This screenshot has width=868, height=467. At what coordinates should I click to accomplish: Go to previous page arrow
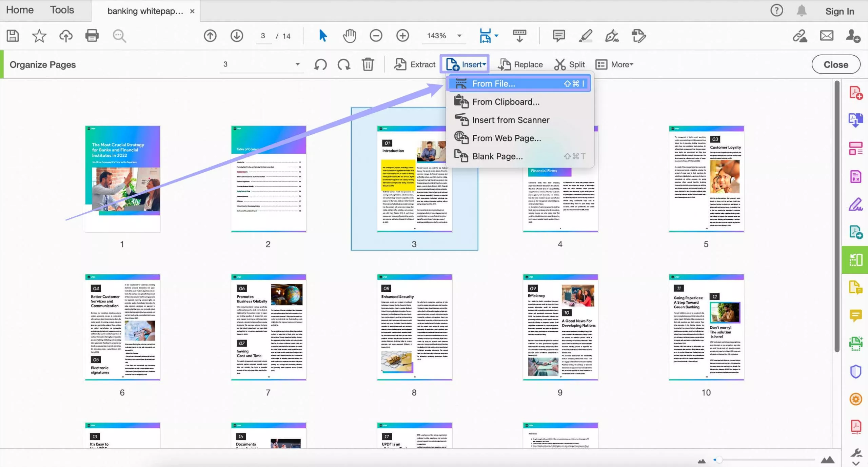click(x=210, y=36)
